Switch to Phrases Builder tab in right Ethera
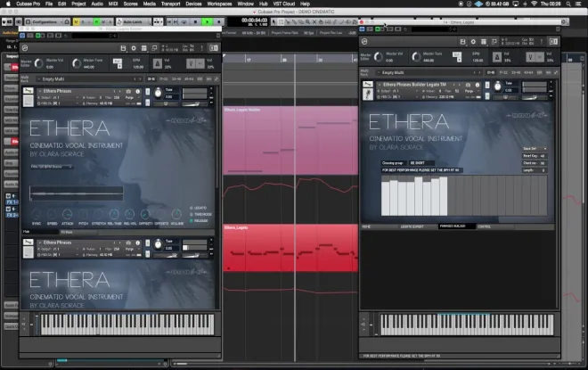The image size is (588, 370). coord(457,226)
